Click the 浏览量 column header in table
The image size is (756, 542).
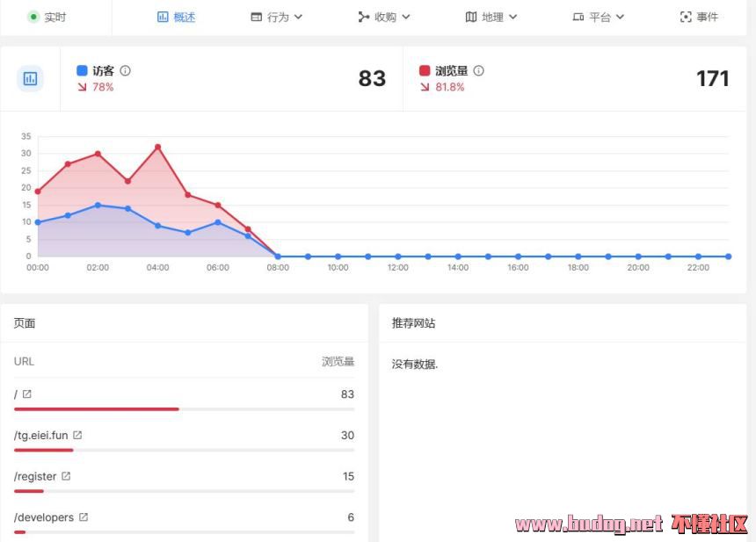(x=338, y=361)
